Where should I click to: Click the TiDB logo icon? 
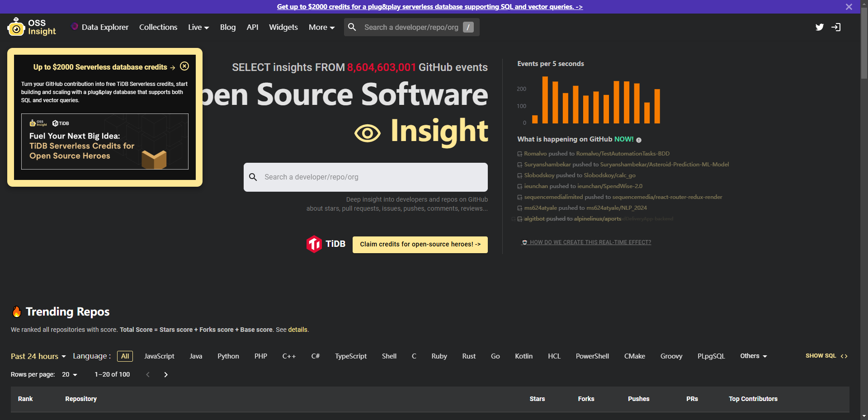coord(315,244)
